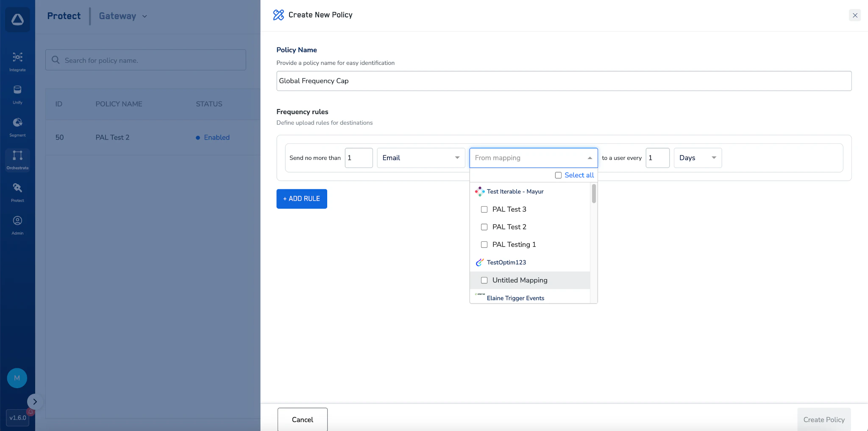Enable the PAL Test 3 checkbox

tap(484, 209)
